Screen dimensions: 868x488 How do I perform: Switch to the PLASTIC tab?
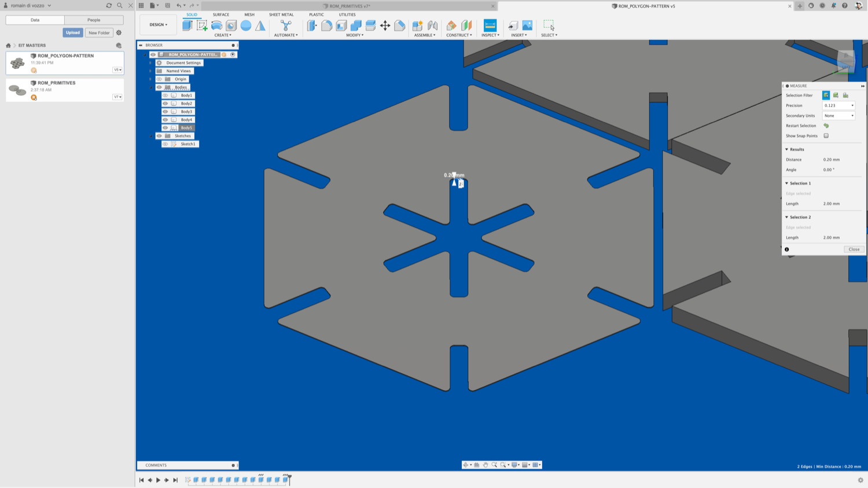pyautogui.click(x=317, y=14)
